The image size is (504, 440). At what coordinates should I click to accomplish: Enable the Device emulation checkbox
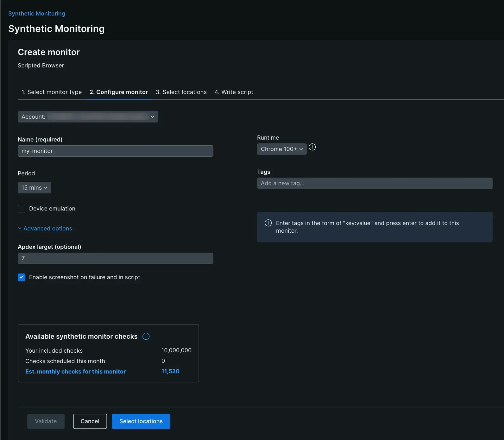point(22,209)
